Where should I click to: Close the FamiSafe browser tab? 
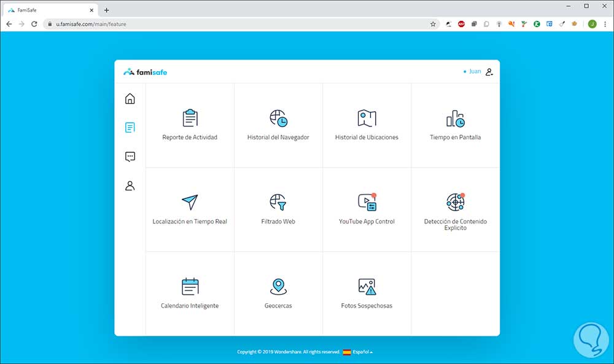(91, 10)
